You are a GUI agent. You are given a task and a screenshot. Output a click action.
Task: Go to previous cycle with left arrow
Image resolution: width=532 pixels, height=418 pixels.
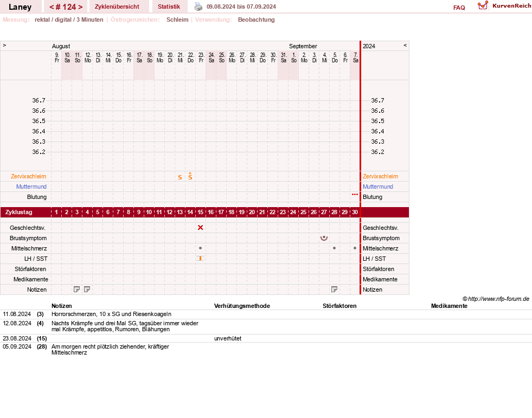tap(52, 7)
